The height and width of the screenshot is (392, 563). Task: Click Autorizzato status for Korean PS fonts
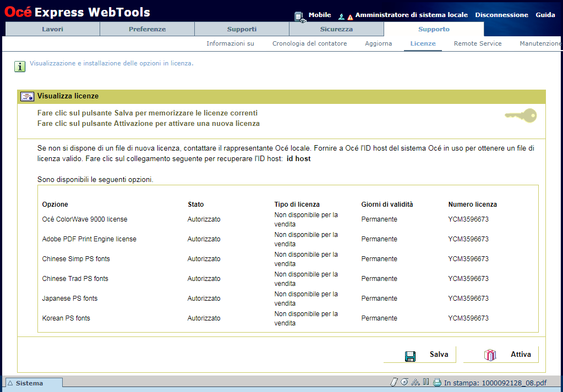point(204,318)
